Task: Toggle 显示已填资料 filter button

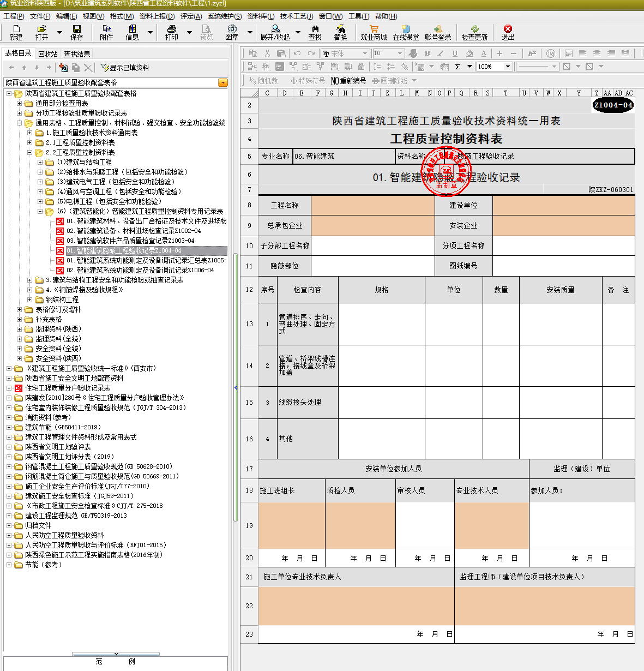Action: (x=124, y=68)
